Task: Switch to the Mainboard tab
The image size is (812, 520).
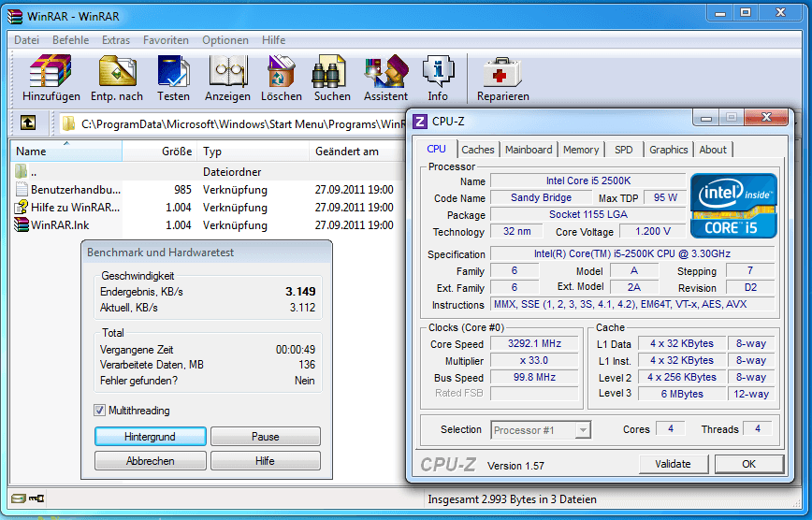Action: 529,150
